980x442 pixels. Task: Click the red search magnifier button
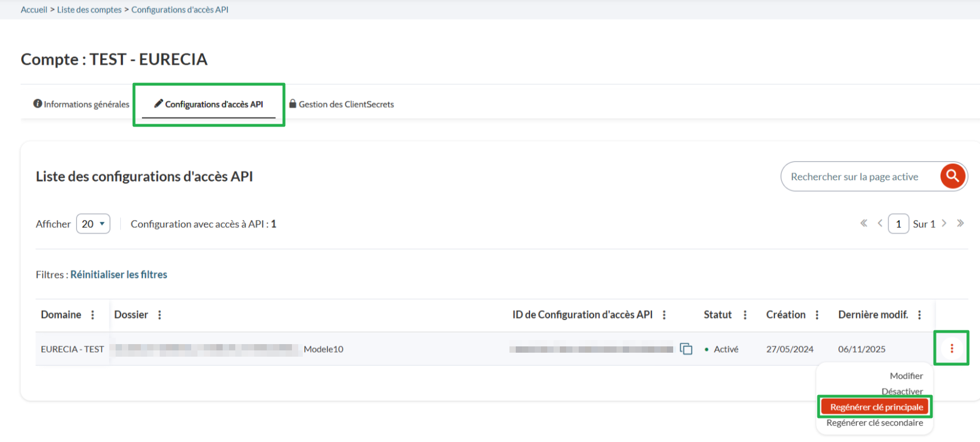coord(953,176)
